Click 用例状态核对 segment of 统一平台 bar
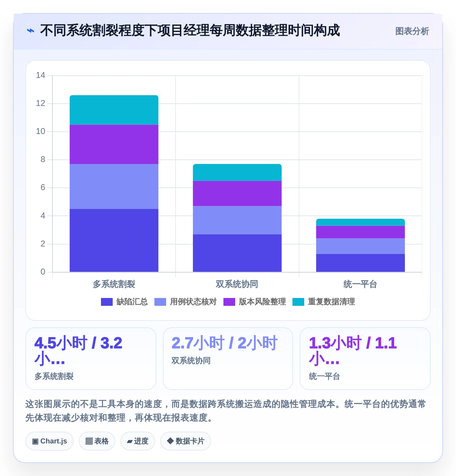This screenshot has width=456, height=476. point(361,246)
